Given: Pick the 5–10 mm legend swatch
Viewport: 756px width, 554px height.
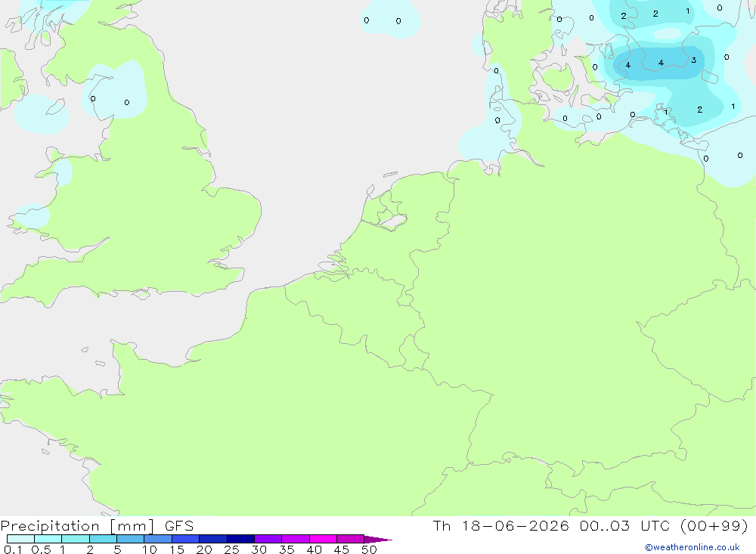Looking at the screenshot, I should [x=131, y=539].
